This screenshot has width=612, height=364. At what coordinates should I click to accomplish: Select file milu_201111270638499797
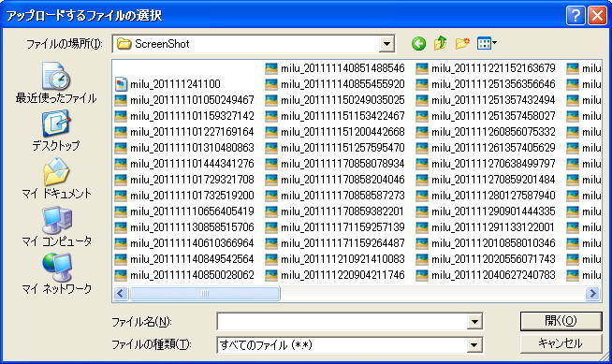(x=486, y=164)
